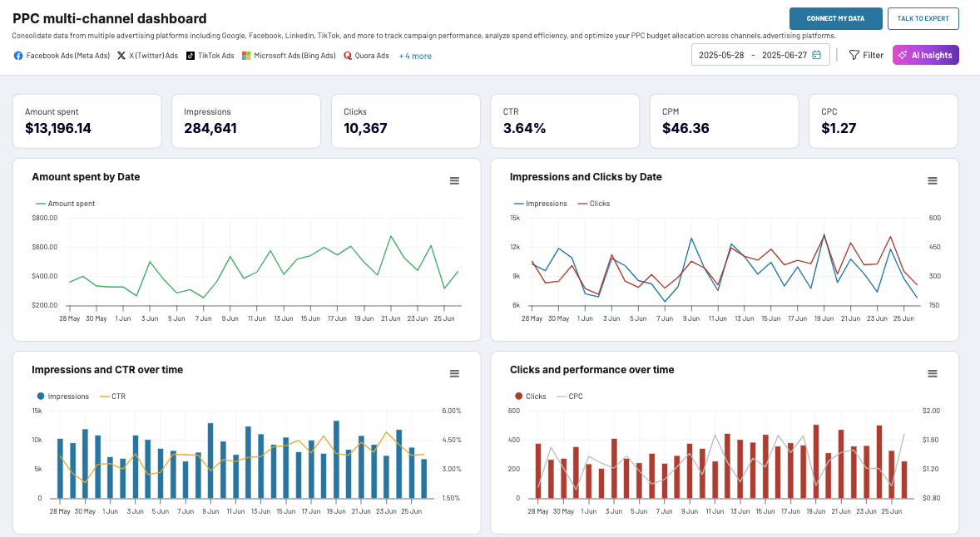The image size is (980, 537).
Task: Open Clicks and performance over time menu
Action: point(933,374)
